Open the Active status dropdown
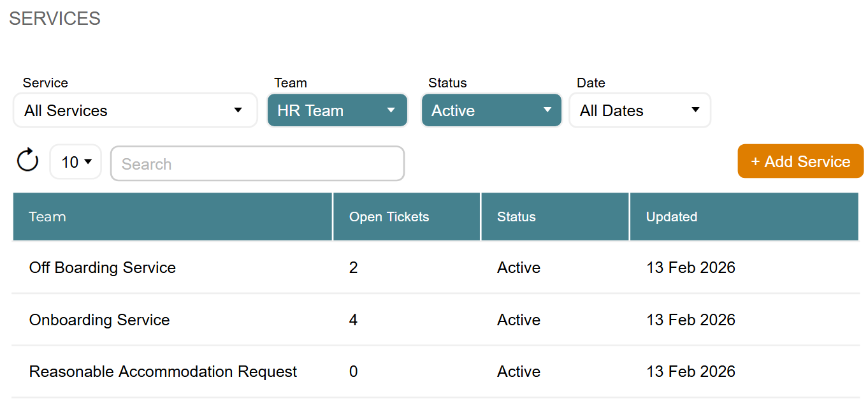This screenshot has height=412, width=868. click(x=491, y=110)
